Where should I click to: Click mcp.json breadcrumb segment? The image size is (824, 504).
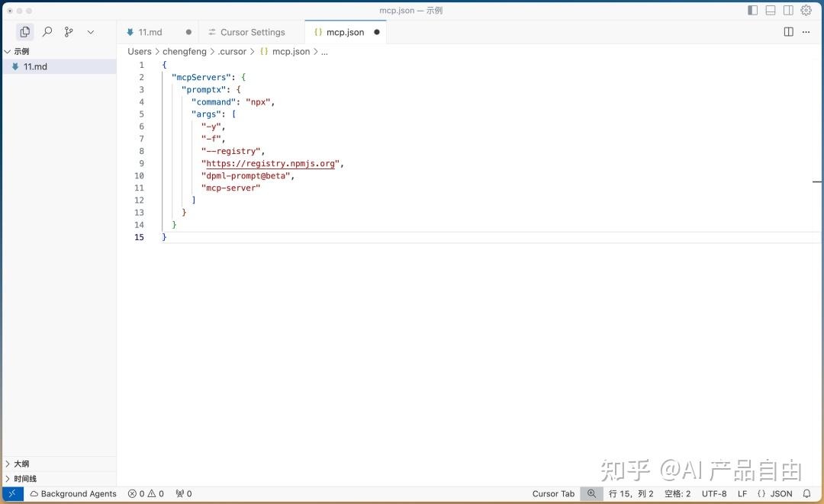point(291,51)
